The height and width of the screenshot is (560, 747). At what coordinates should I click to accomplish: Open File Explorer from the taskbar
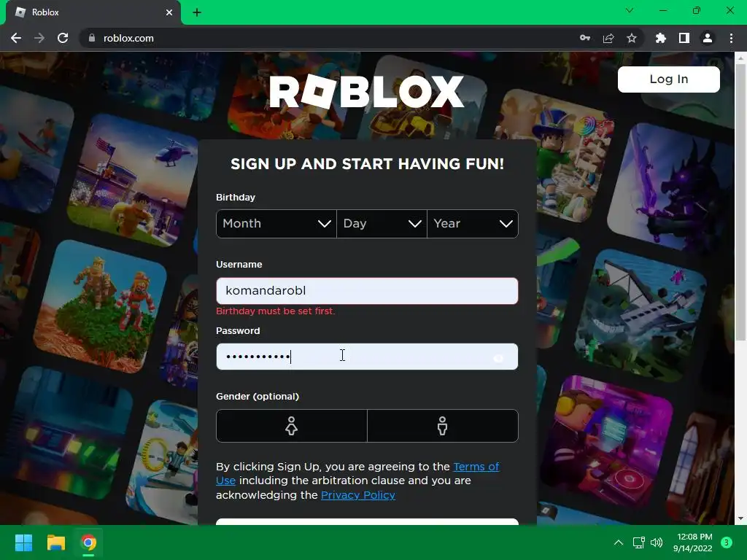[x=55, y=542]
